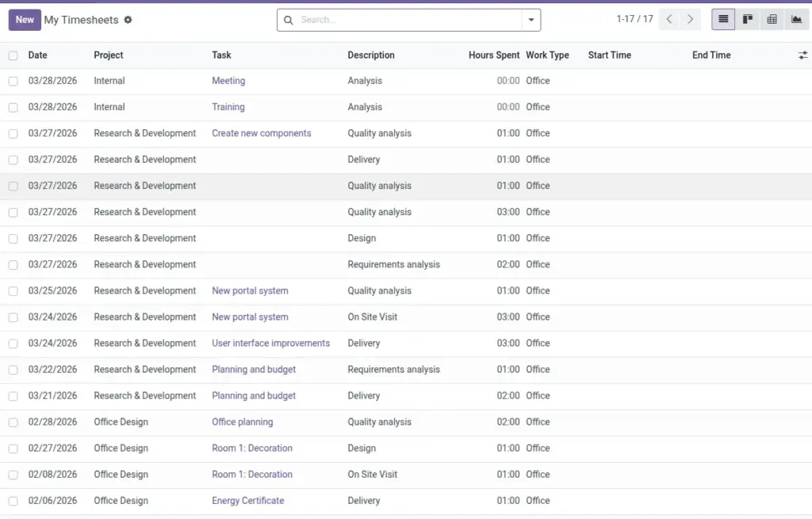Click the Office Design cell in the Energy Certificate row
Image resolution: width=812 pixels, height=519 pixels.
click(x=121, y=501)
